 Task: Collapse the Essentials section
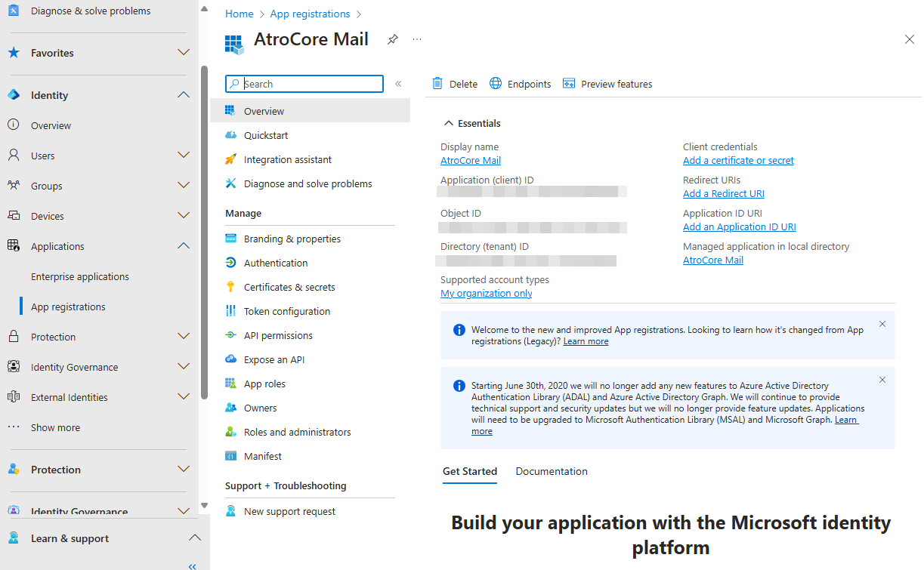click(x=450, y=122)
